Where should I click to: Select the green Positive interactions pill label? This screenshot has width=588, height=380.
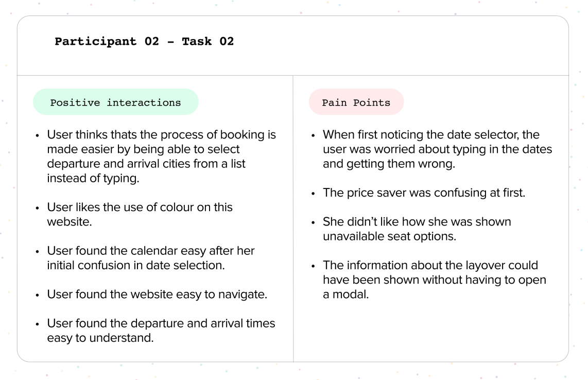tap(115, 102)
